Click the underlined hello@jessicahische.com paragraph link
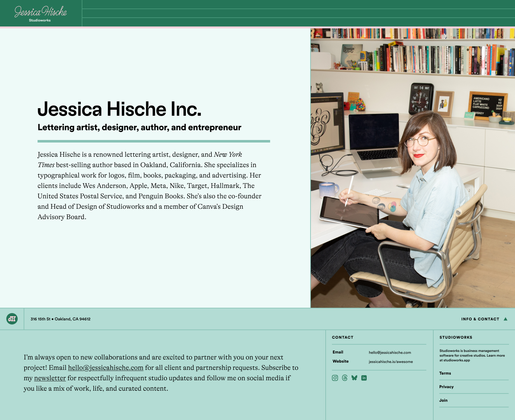This screenshot has height=420, width=515. [105, 368]
